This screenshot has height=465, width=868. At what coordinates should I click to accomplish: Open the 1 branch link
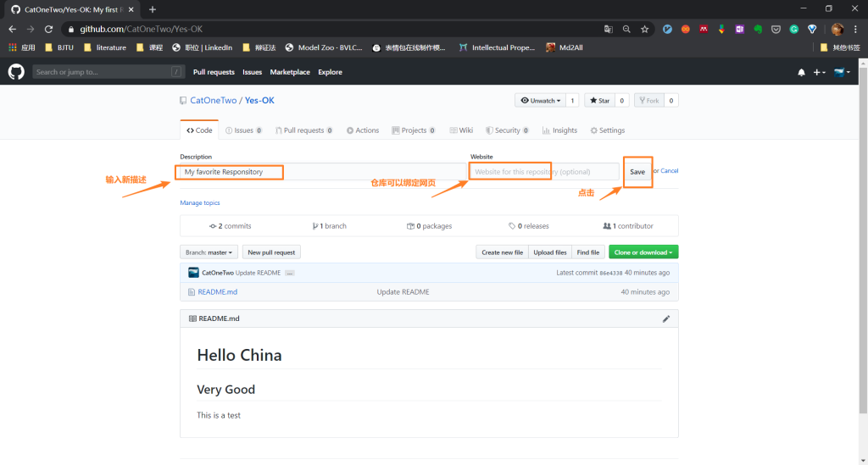pyautogui.click(x=330, y=226)
